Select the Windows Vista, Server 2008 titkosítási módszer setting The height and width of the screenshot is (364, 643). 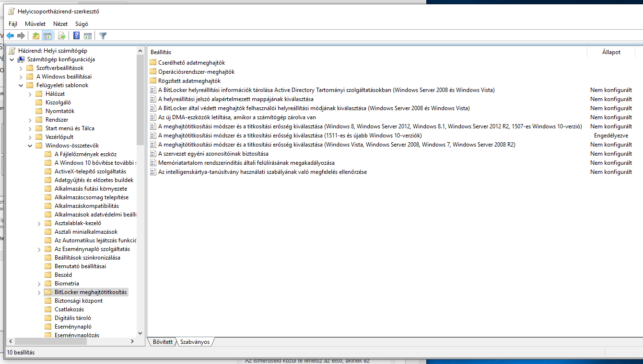(337, 145)
